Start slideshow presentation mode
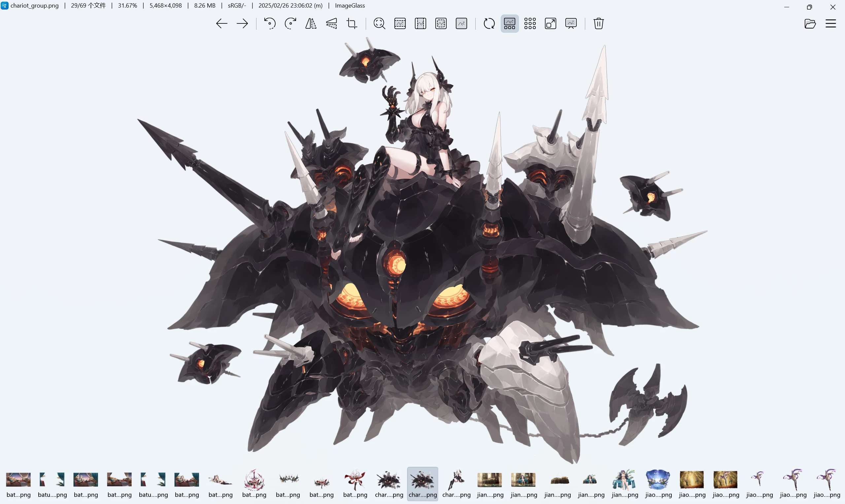The width and height of the screenshot is (845, 504). tap(571, 23)
